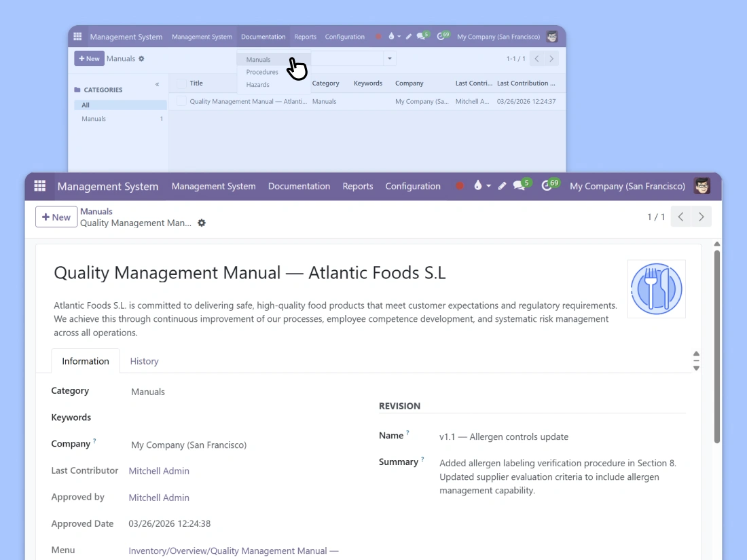Image resolution: width=747 pixels, height=560 pixels.
Task: Open Documentation menu in back window
Action: (x=263, y=37)
